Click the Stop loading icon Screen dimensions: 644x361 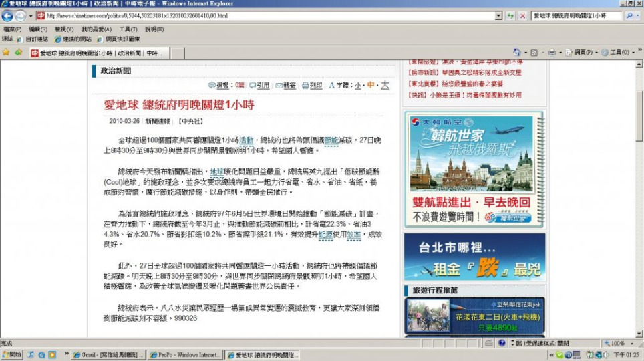pyautogui.click(x=522, y=16)
